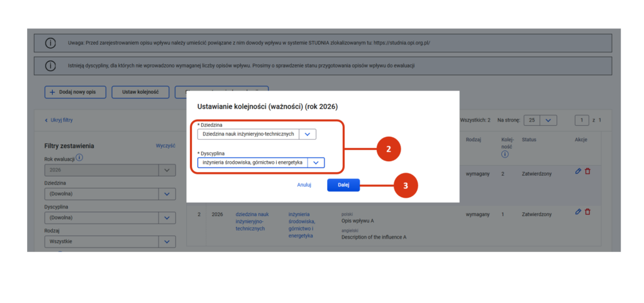This screenshot has width=644, height=303.
Task: Click the edit pencil for Opis wpływu A
Action: coord(579,212)
